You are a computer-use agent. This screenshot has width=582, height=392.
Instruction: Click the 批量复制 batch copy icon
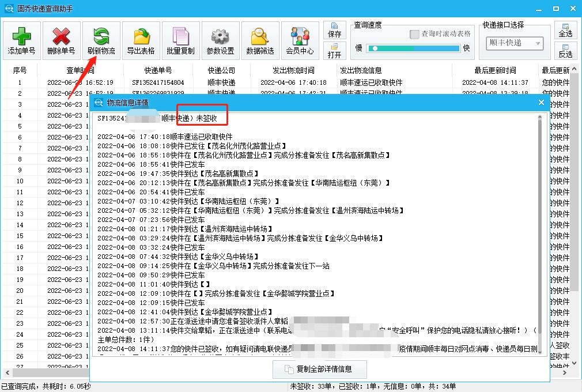point(180,39)
